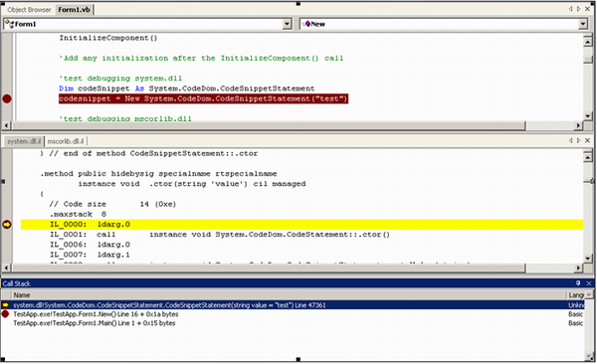Screen dimensions: 597x364
Task: Click the Dim codeSnippet declaration line
Action: (x=187, y=89)
